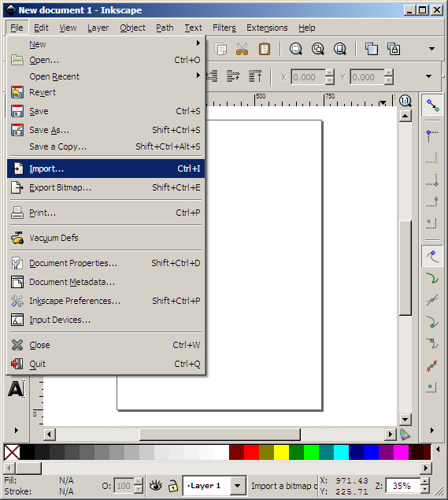Toggle snap to line midpoints (red dots)
This screenshot has width=448, height=500.
[x=432, y=366]
